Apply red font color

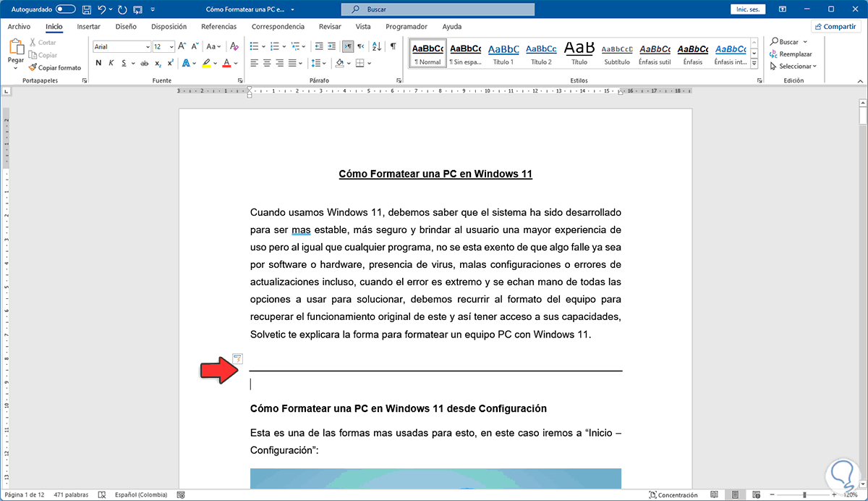click(226, 64)
